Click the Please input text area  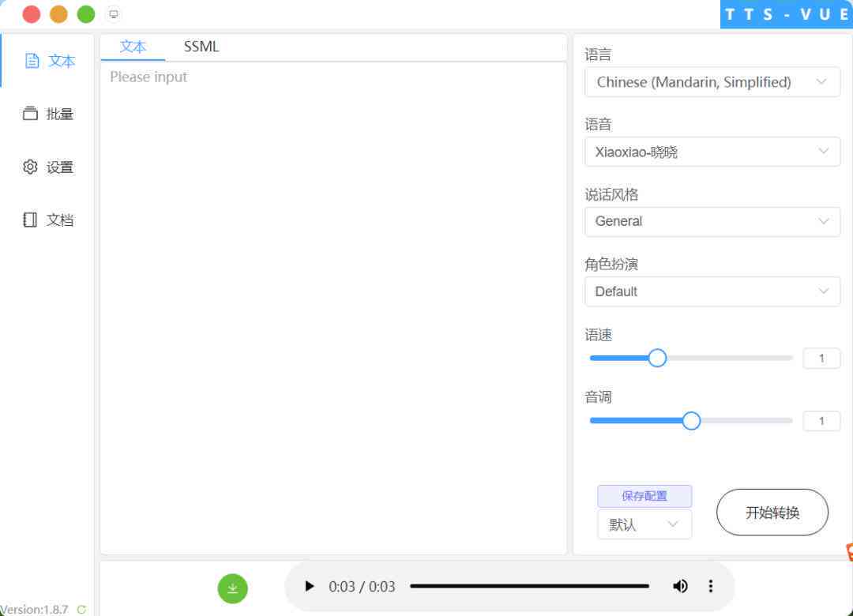coord(333,308)
